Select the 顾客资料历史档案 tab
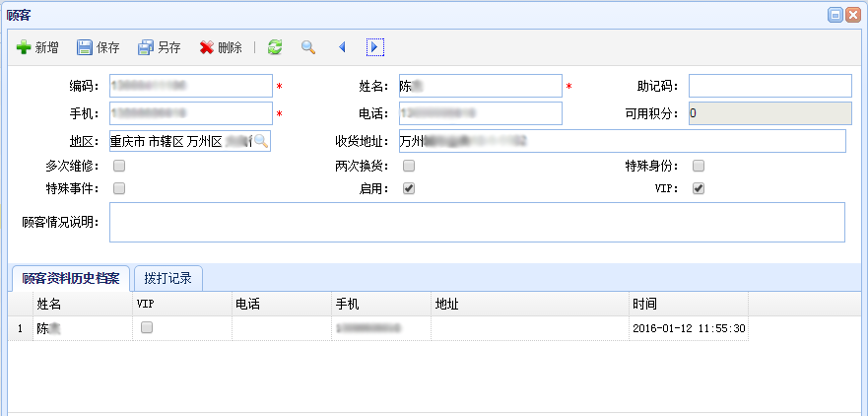 pyautogui.click(x=70, y=278)
